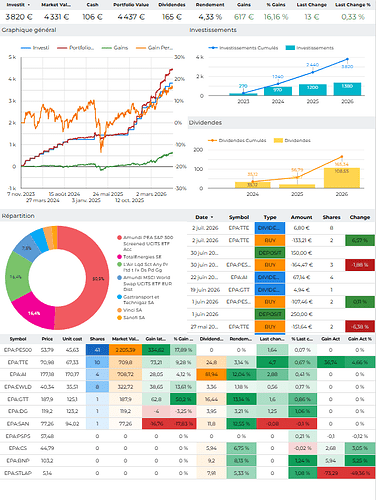Toggle the Gains series in chart legend
This screenshot has height=500, width=376.
click(x=115, y=48)
